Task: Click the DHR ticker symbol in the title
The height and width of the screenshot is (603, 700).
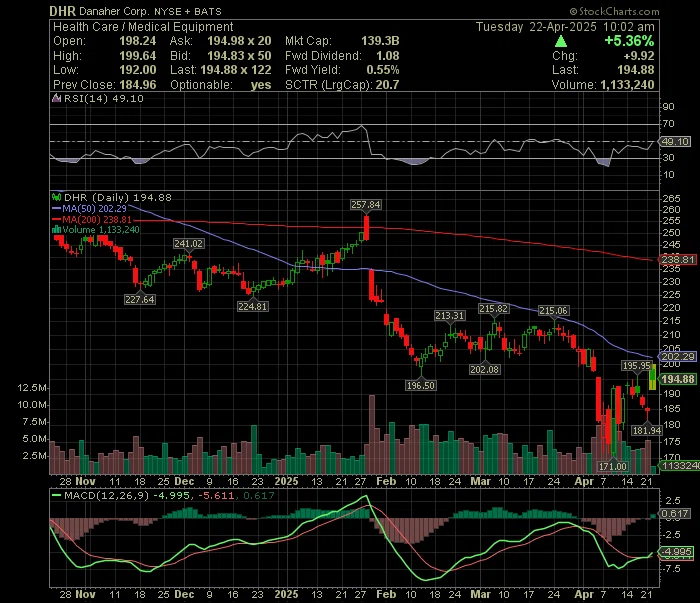Action: [x=62, y=11]
